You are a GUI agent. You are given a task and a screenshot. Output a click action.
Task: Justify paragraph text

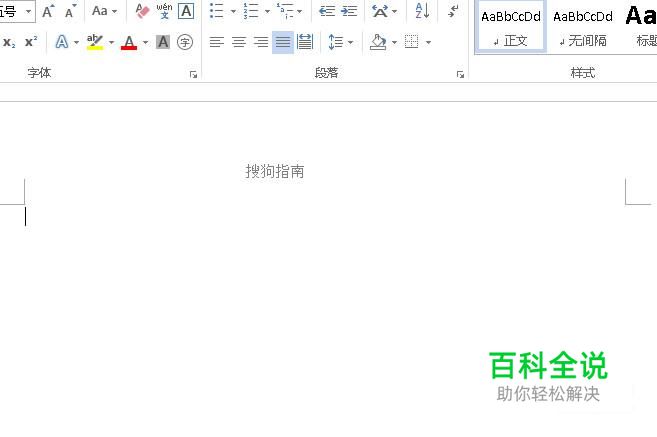click(283, 42)
